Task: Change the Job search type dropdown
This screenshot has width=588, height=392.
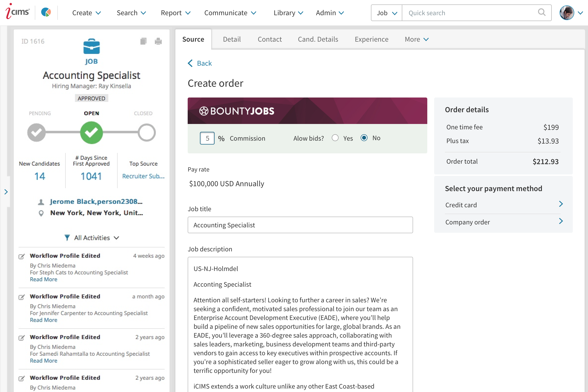Action: coord(387,13)
